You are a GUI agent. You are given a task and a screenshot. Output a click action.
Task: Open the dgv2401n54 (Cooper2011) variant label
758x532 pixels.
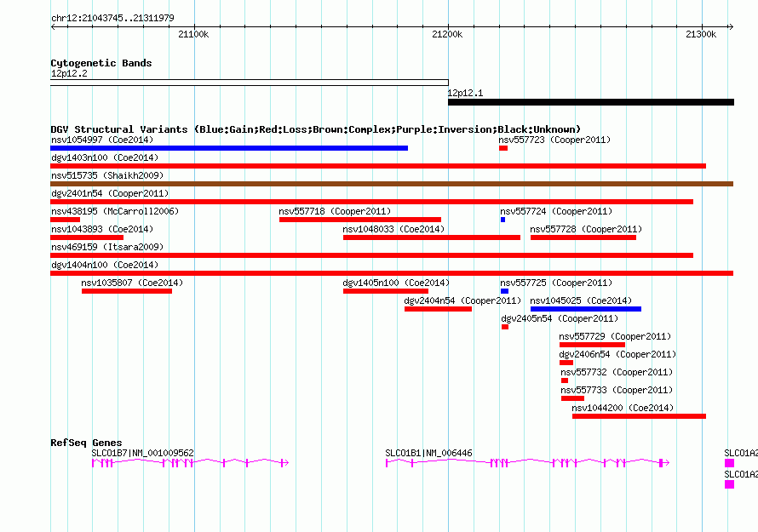pyautogui.click(x=110, y=193)
